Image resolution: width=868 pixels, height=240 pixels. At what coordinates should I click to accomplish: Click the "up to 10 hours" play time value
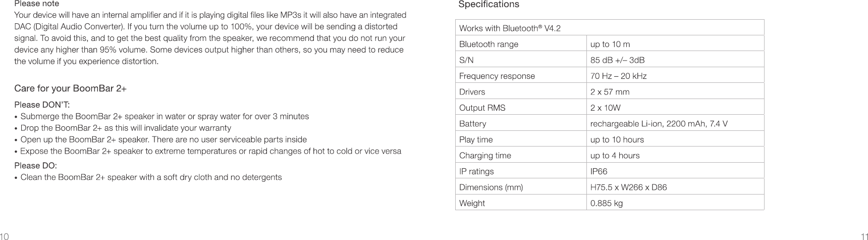[x=617, y=139]
